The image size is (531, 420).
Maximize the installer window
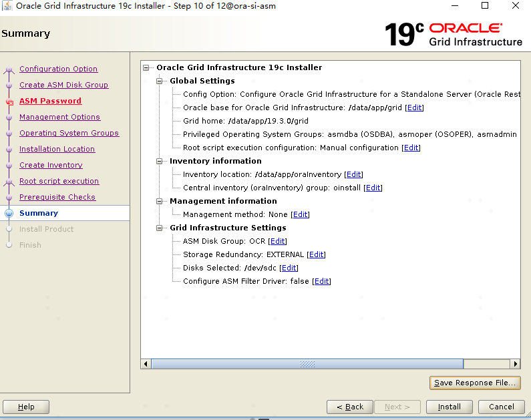485,6
